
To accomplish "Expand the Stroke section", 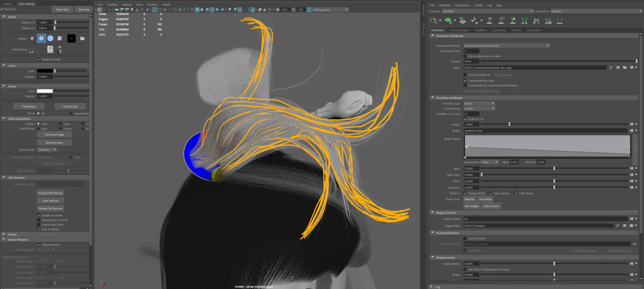I will 4,234.
